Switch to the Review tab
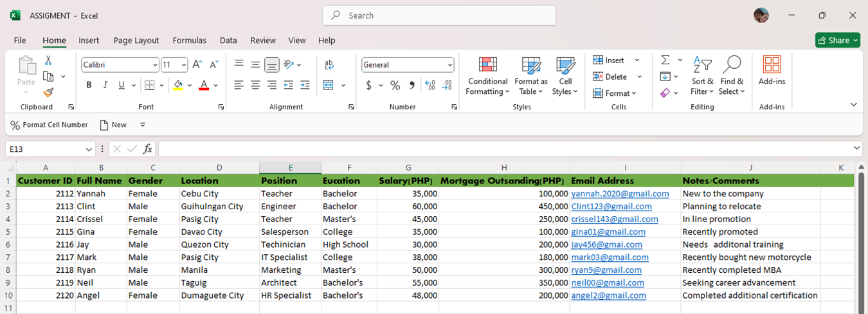The height and width of the screenshot is (314, 868). 263,40
